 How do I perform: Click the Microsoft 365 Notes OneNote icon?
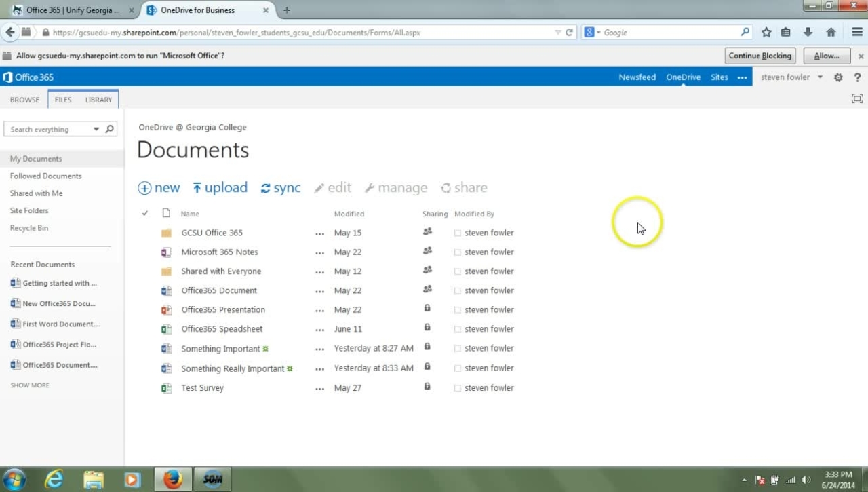(x=166, y=252)
